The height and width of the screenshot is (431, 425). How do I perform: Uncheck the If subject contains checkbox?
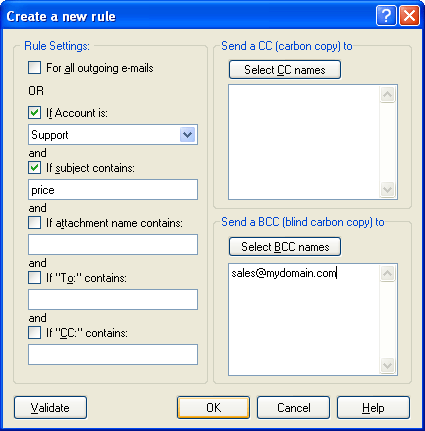point(35,168)
